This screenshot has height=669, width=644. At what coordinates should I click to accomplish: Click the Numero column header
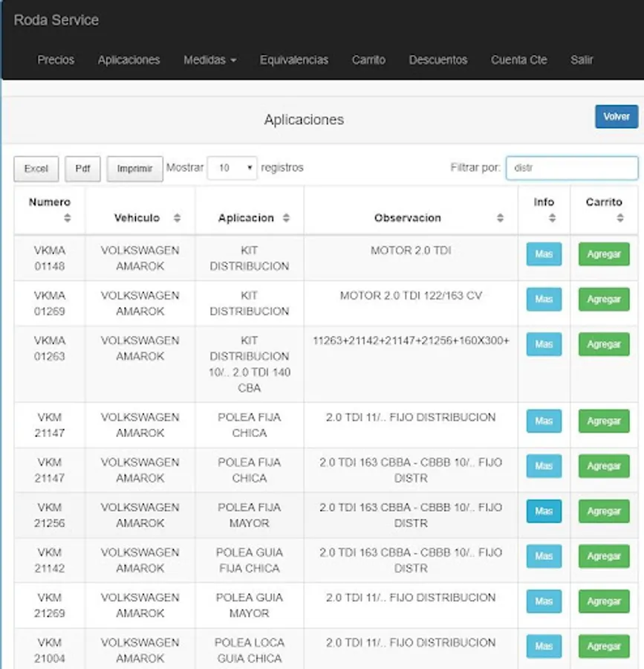50,210
